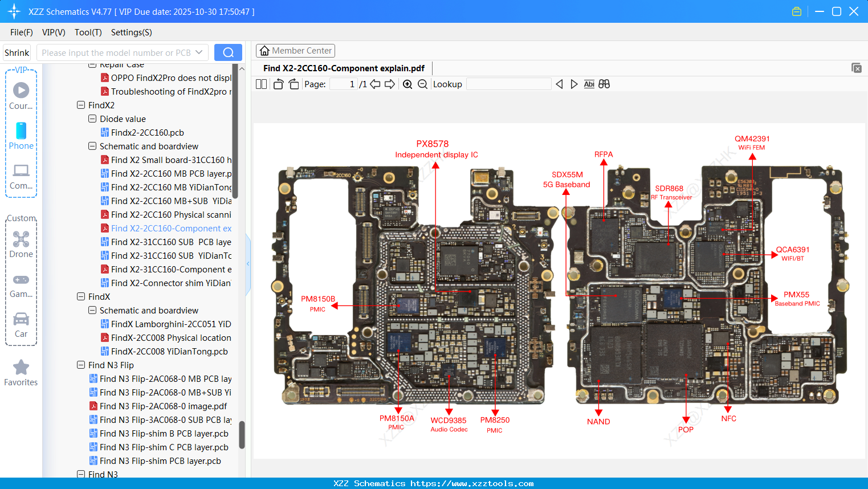The image size is (868, 489).
Task: Open the model number dropdown arrow
Action: [199, 52]
